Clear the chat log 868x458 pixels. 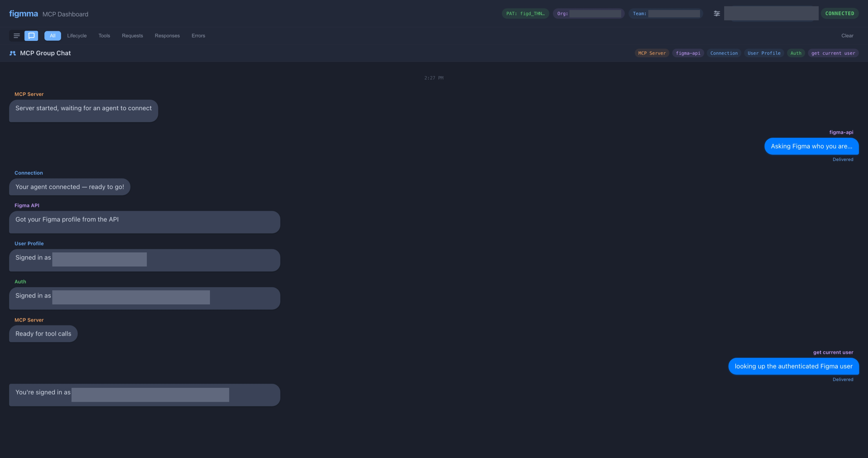click(x=847, y=36)
